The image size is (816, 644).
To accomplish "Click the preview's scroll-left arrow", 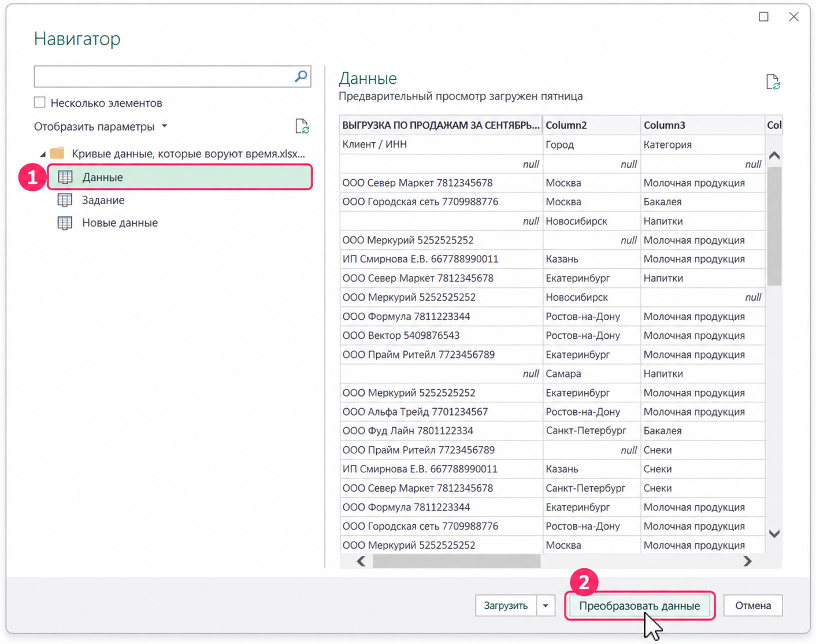I will pos(361,561).
